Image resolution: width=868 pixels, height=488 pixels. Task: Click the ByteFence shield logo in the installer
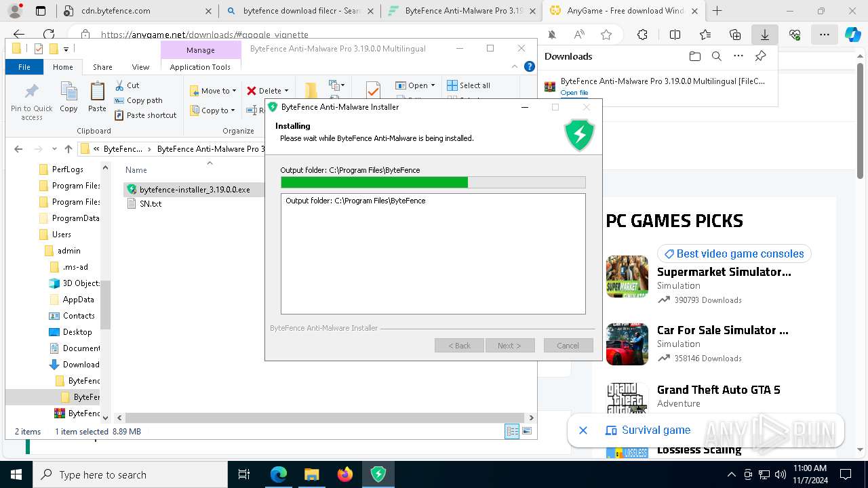click(579, 135)
